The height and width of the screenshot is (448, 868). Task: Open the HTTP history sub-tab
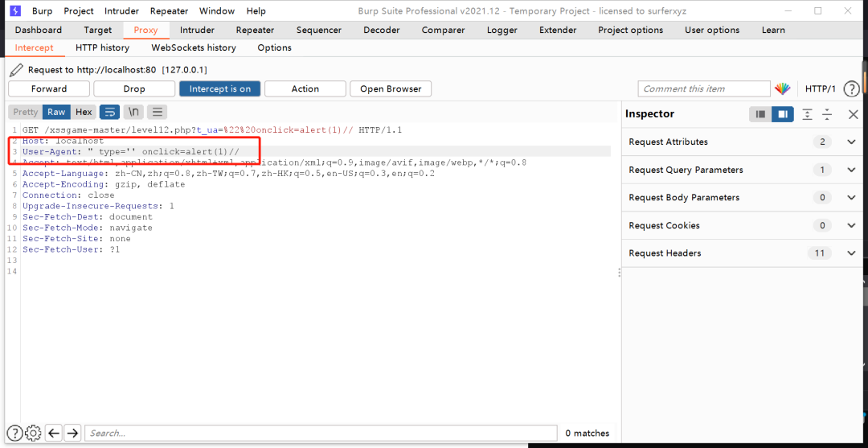pos(102,48)
